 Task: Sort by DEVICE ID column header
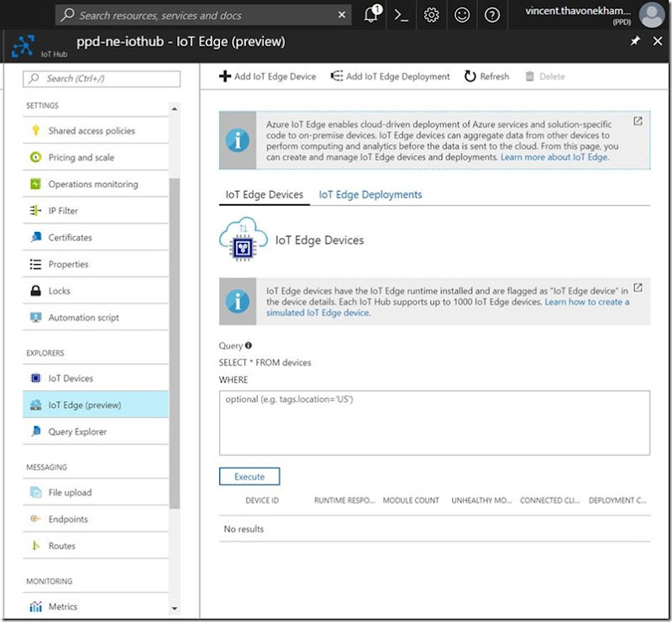pyautogui.click(x=262, y=501)
